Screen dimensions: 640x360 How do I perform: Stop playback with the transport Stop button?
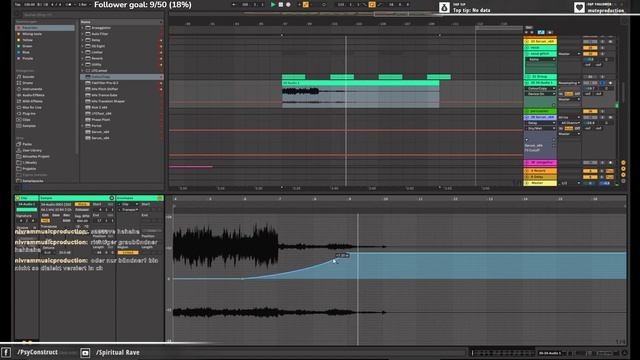pos(281,4)
